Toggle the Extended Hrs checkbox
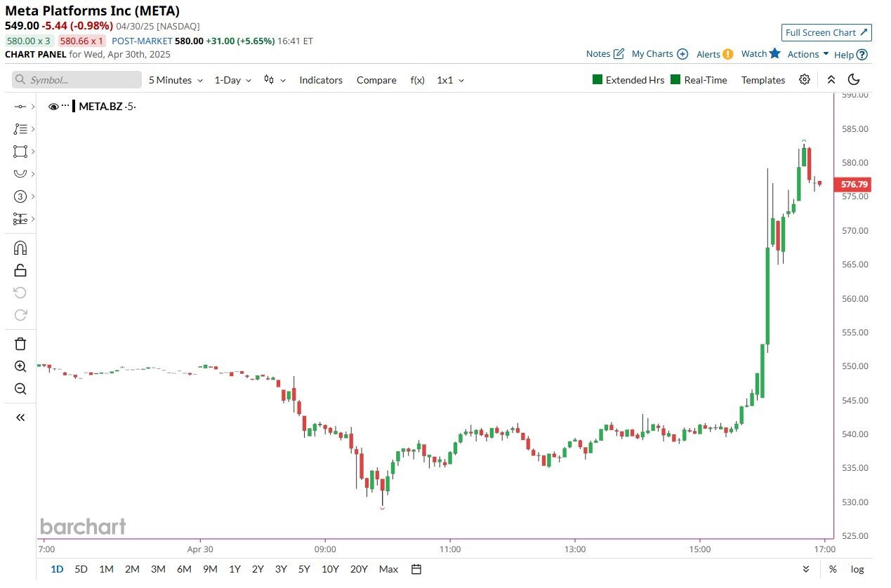 pyautogui.click(x=598, y=80)
